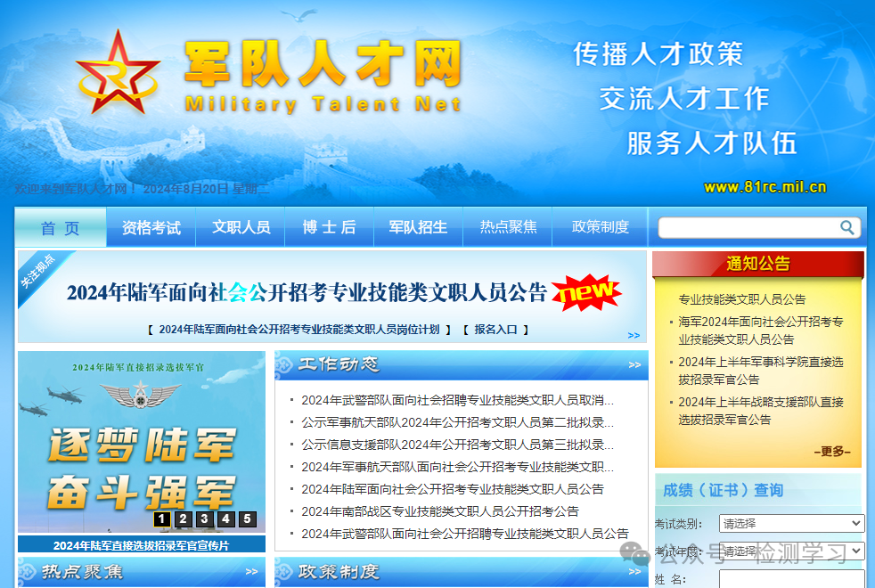
Task: Open the 军队招生 menu
Action: [x=419, y=227]
